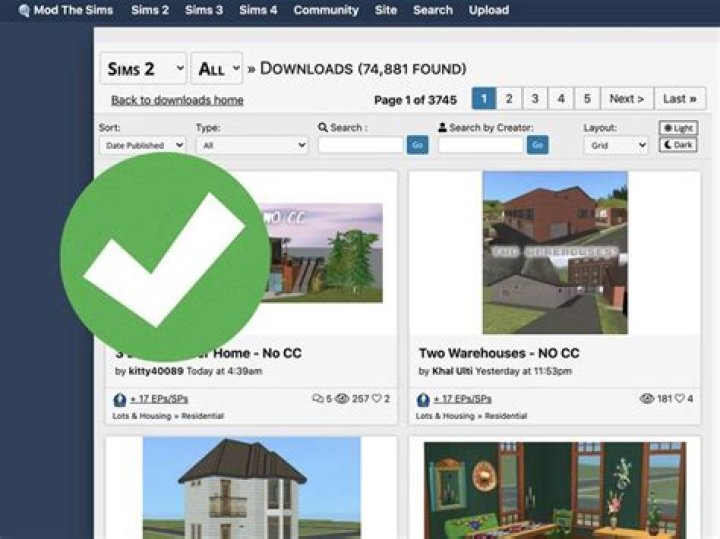Click the Mod The Sims logo icon

click(24, 11)
